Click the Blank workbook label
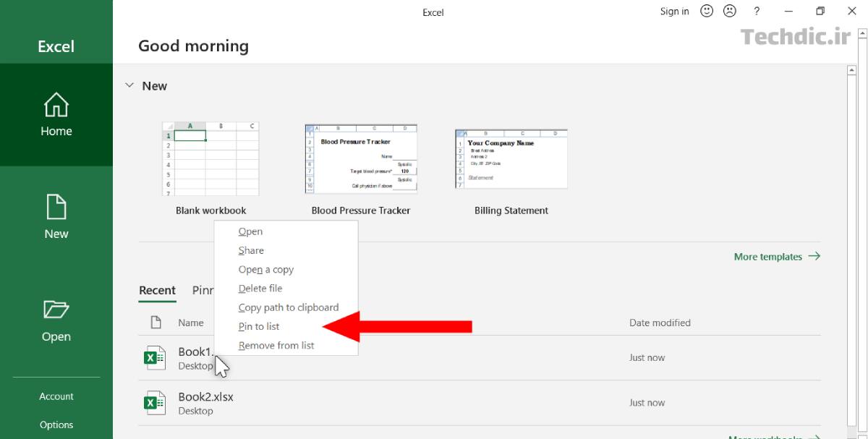This screenshot has width=868, height=439. (x=210, y=210)
